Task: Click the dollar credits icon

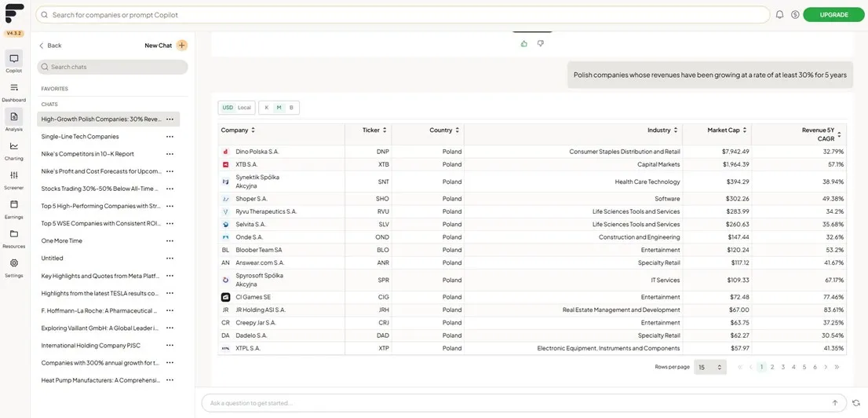Action: point(795,15)
